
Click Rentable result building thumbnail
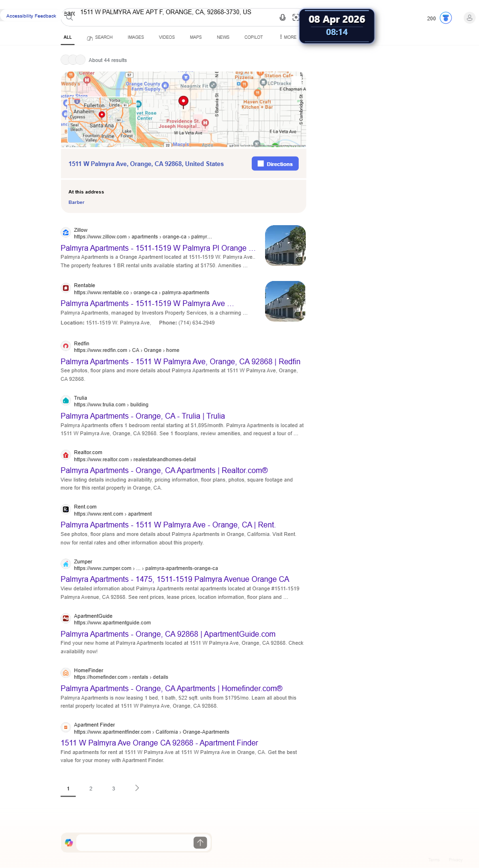click(285, 301)
